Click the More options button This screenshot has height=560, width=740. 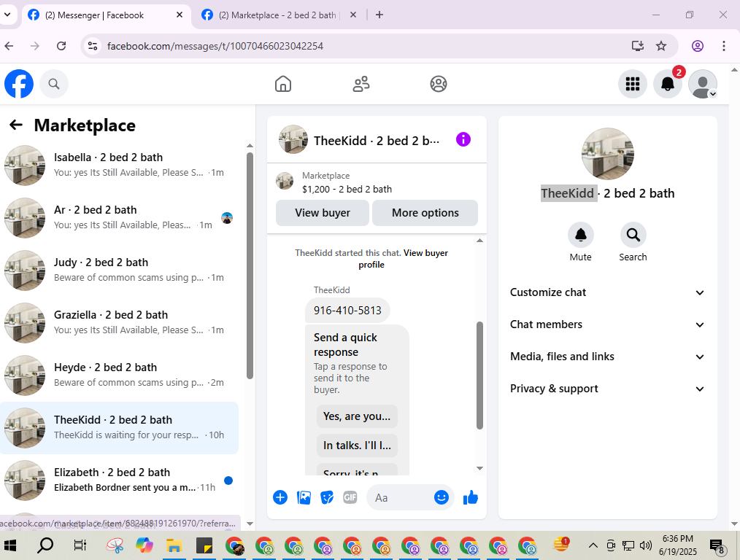pos(425,213)
